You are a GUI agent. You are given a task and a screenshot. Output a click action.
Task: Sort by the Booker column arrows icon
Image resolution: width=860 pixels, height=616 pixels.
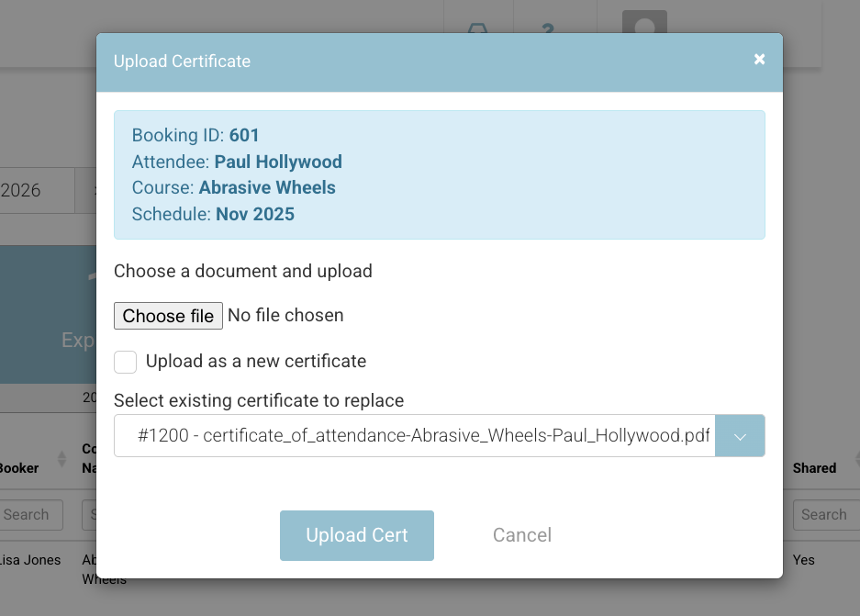62,459
